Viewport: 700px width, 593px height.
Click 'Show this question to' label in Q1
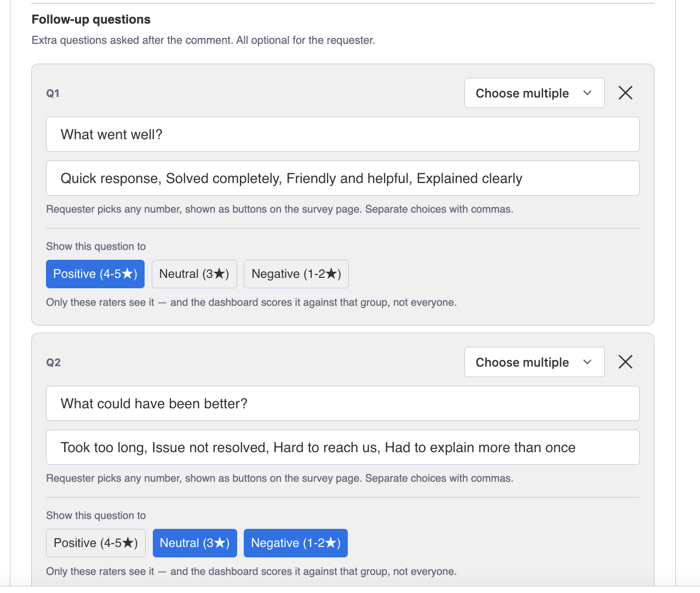pos(96,247)
